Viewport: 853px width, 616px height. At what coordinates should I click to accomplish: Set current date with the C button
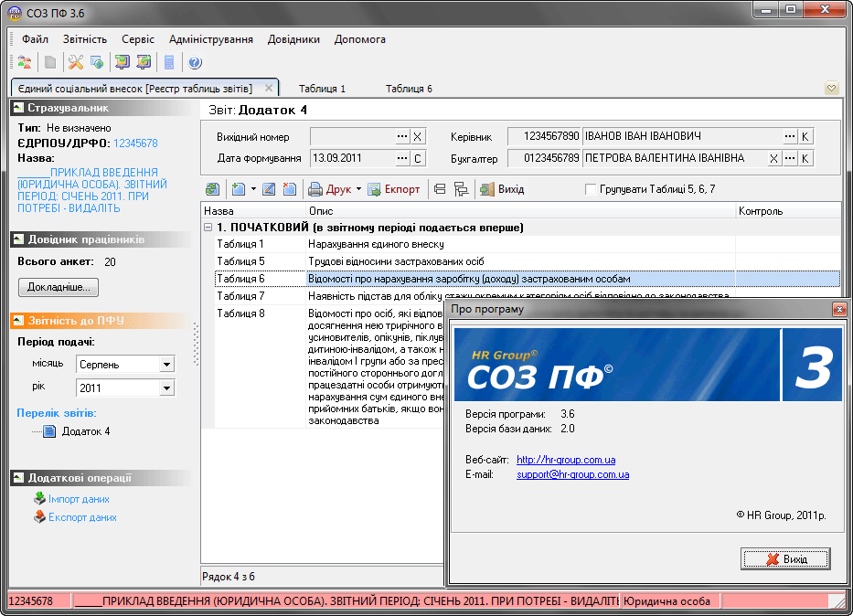[x=417, y=158]
